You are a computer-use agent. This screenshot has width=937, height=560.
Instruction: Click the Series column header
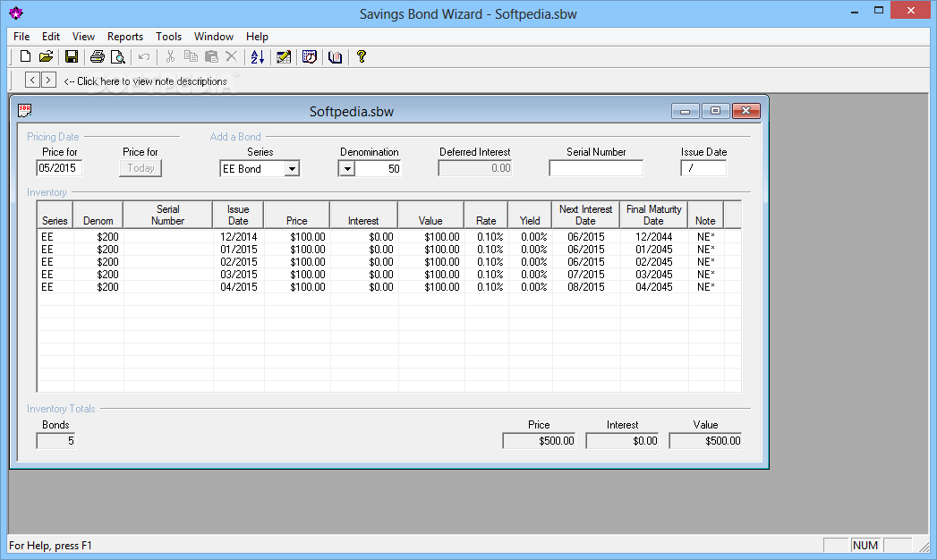tap(55, 215)
